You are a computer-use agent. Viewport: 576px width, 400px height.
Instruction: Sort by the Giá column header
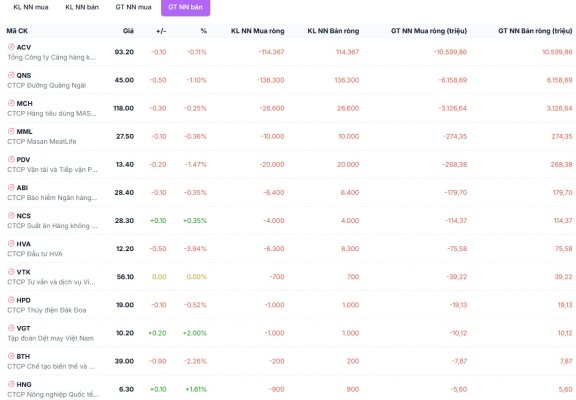(x=128, y=31)
